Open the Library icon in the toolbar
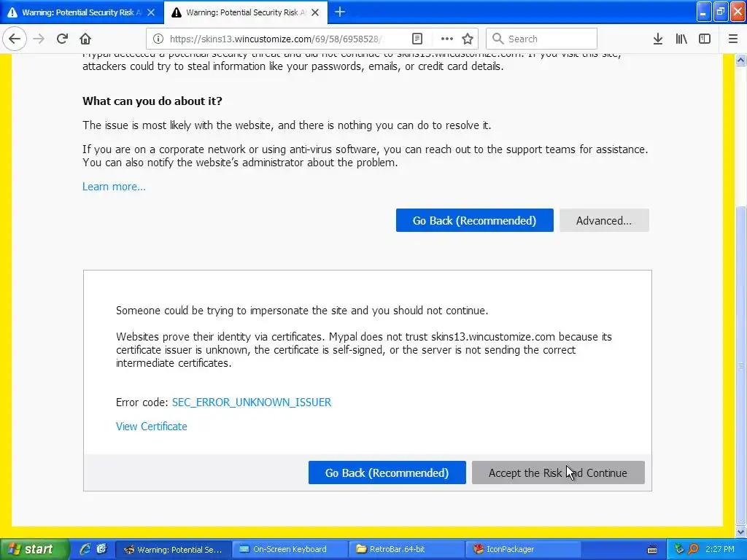747x560 pixels. click(x=681, y=39)
